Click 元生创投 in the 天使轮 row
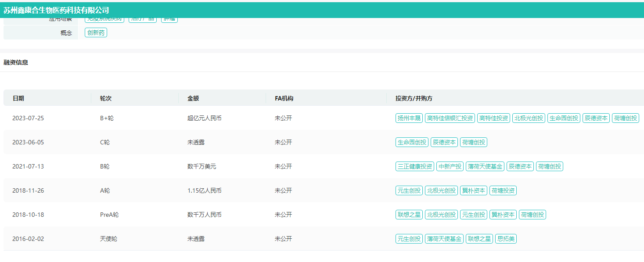Screen dimensions: 644x262 [x=409, y=239]
